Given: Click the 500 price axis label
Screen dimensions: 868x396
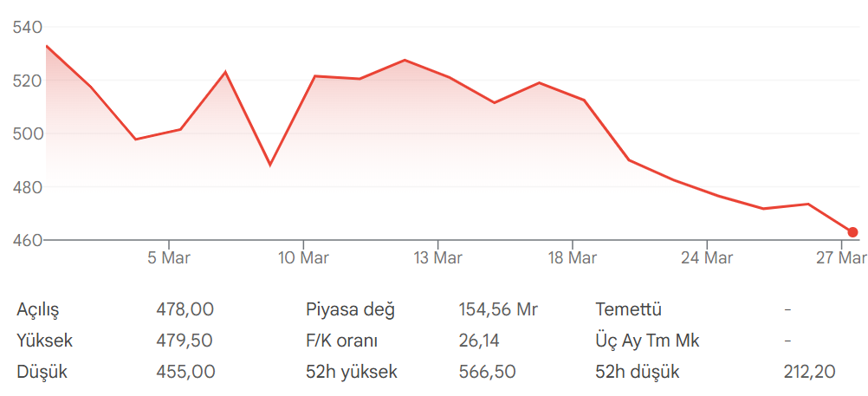Looking at the screenshot, I should pyautogui.click(x=28, y=134).
